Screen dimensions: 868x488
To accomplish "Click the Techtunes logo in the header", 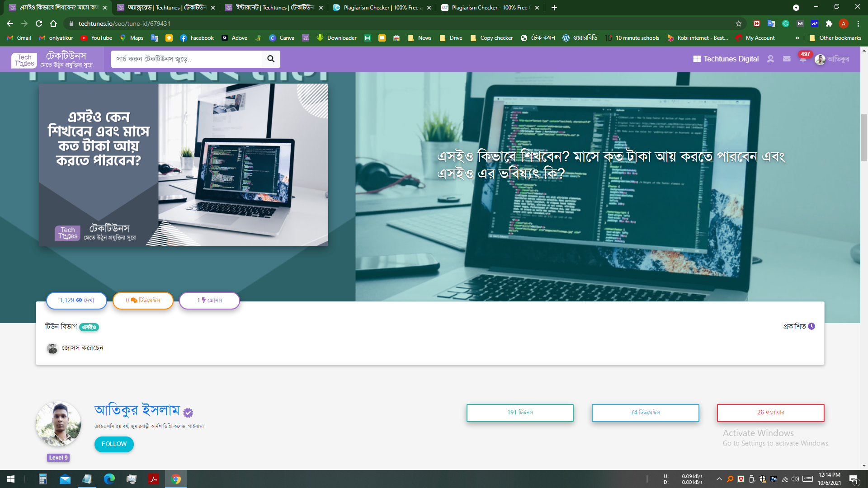I will pyautogui.click(x=24, y=60).
